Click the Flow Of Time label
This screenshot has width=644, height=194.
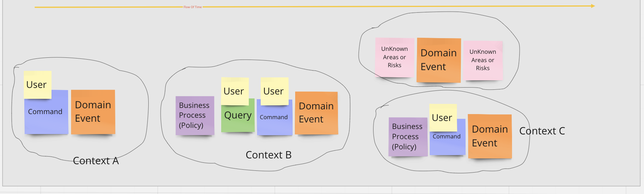[193, 7]
